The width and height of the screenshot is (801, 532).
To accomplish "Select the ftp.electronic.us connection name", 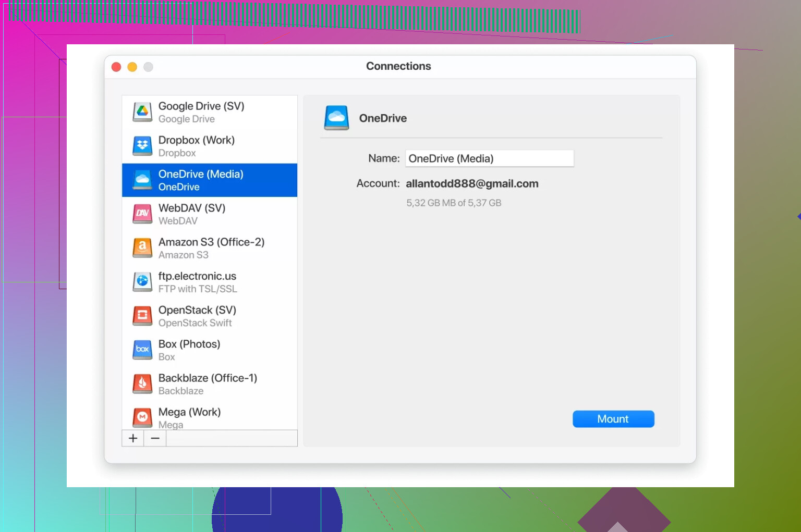I will (x=197, y=276).
